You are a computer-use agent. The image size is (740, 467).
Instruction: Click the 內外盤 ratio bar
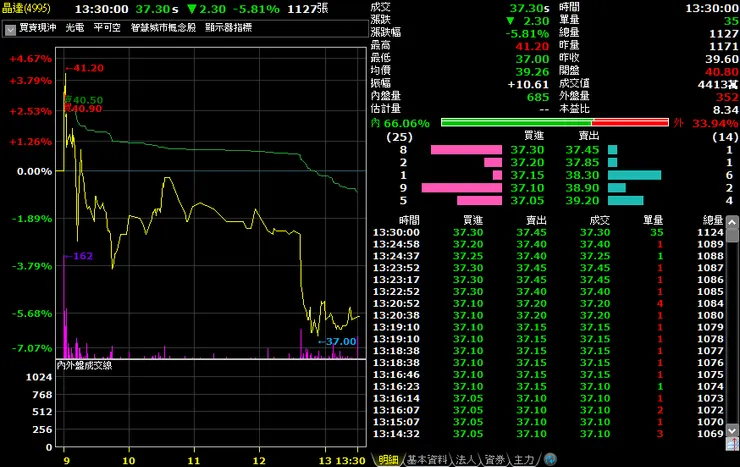click(x=555, y=123)
